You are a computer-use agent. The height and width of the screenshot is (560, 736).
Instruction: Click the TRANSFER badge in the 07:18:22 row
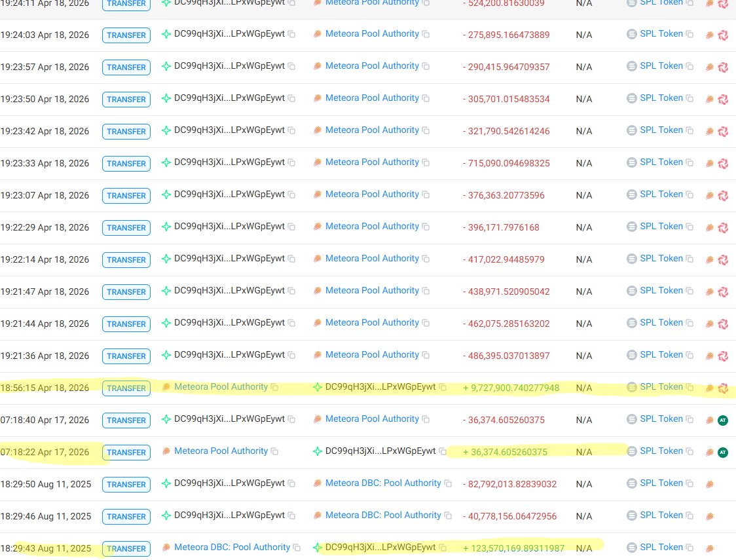click(126, 453)
